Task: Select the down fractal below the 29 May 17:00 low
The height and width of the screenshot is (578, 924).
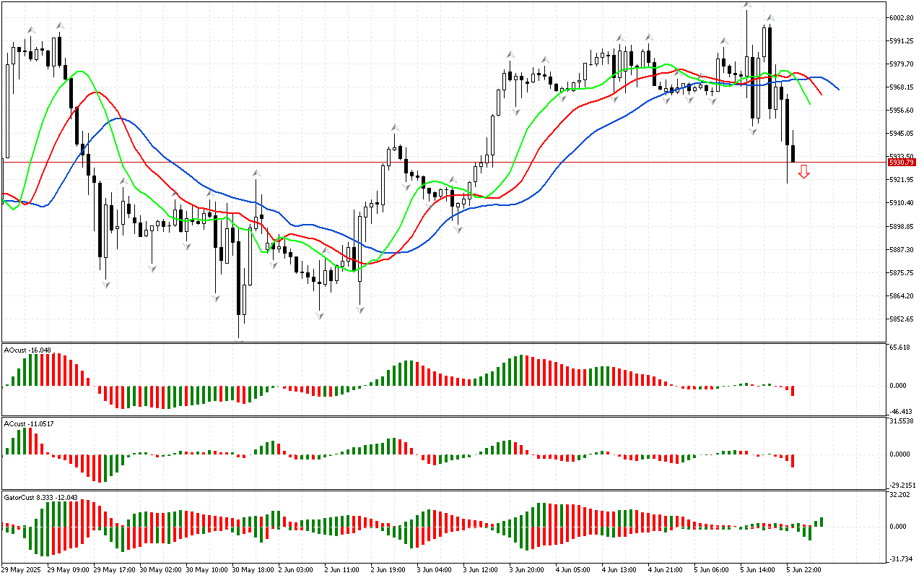Action: [106, 285]
